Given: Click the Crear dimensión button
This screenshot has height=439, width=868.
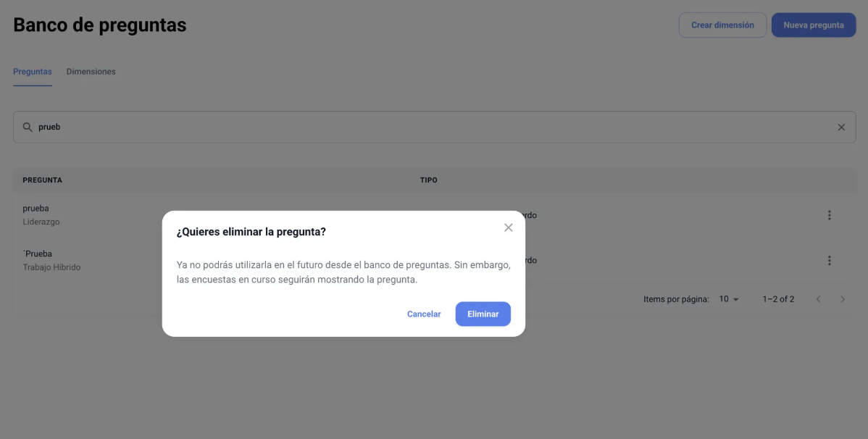Looking at the screenshot, I should (x=722, y=25).
